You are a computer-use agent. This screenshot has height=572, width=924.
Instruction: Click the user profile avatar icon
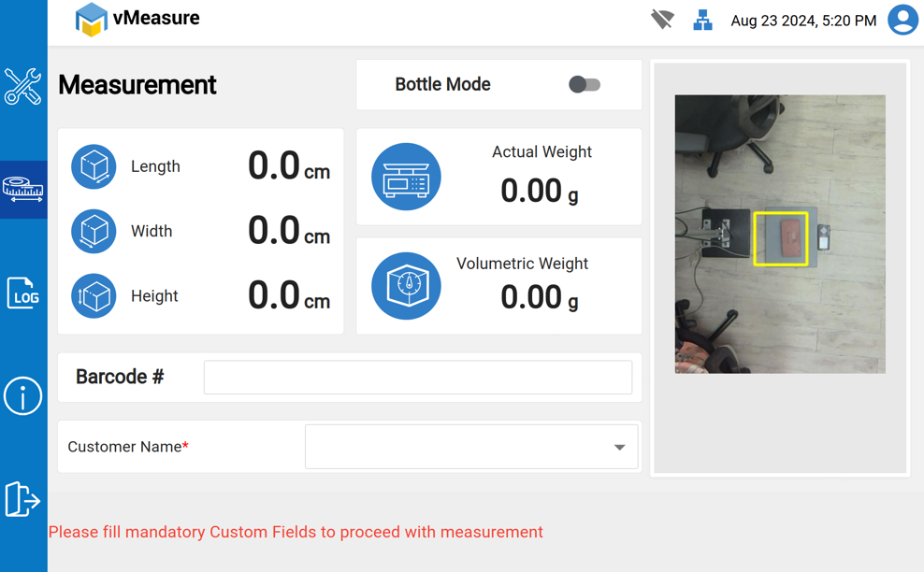pos(902,20)
